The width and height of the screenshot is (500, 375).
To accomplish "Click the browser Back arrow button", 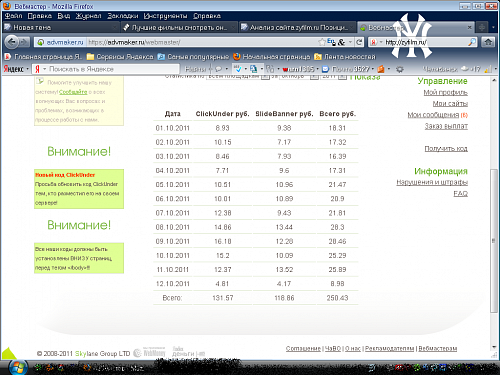I will pos(12,42).
